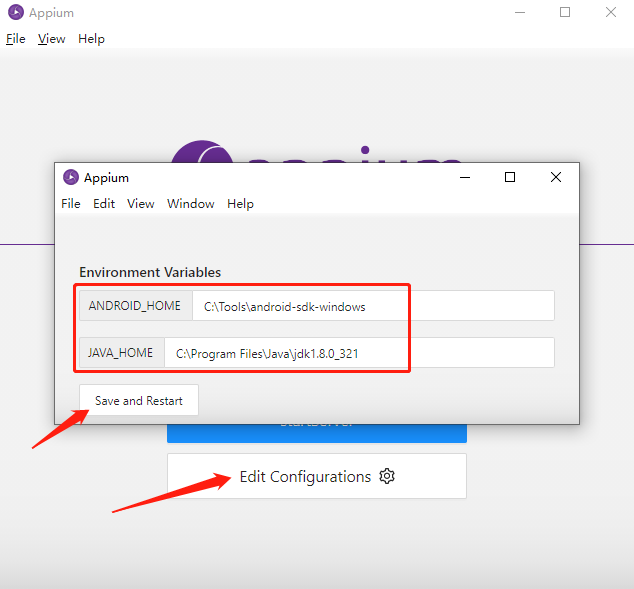Click the gear icon beside Edit Configurations

pos(387,476)
